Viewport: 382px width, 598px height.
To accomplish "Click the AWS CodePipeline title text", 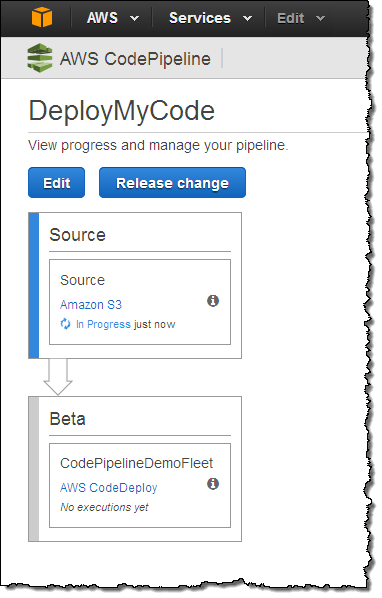I will pyautogui.click(x=135, y=59).
